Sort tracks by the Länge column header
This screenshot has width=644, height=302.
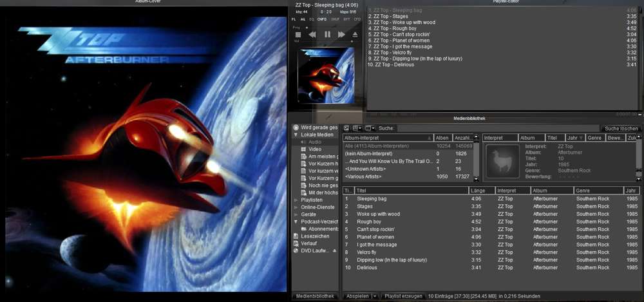pos(481,191)
